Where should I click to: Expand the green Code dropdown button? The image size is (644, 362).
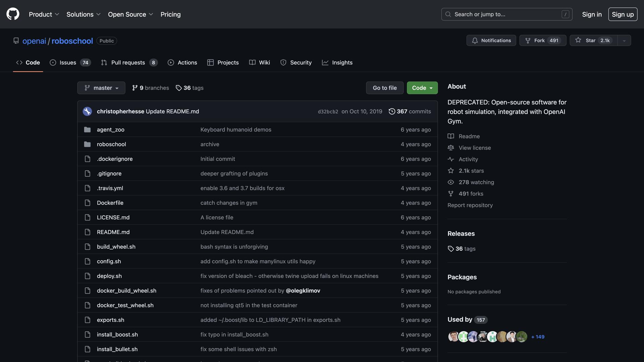coord(422,88)
